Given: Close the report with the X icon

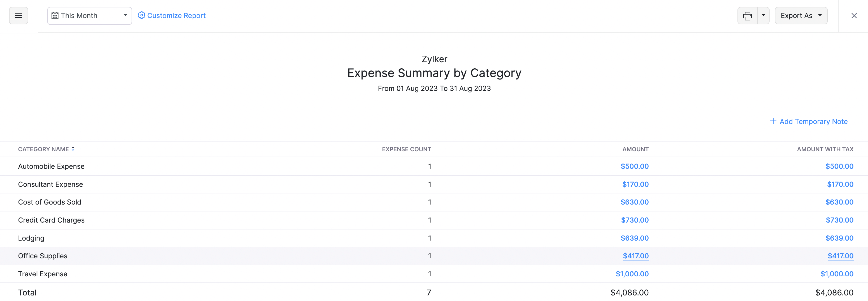Looking at the screenshot, I should click(854, 15).
